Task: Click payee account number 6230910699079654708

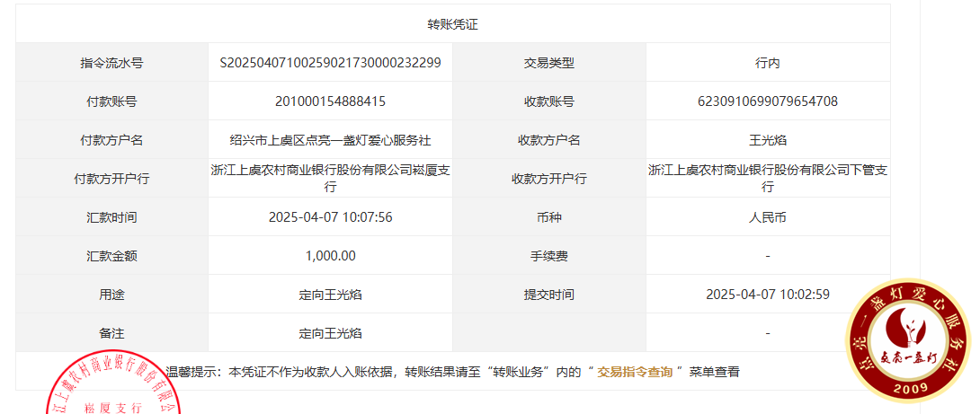Action: click(767, 101)
